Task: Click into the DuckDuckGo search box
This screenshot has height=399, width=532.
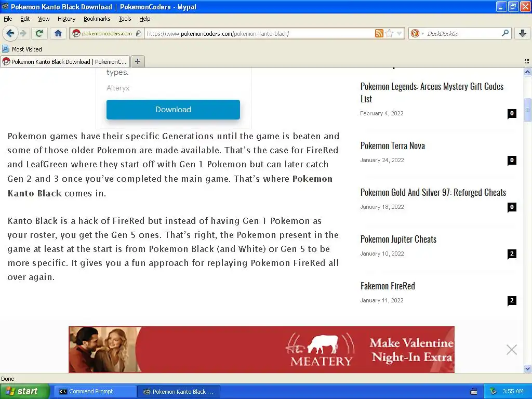Action: click(462, 33)
